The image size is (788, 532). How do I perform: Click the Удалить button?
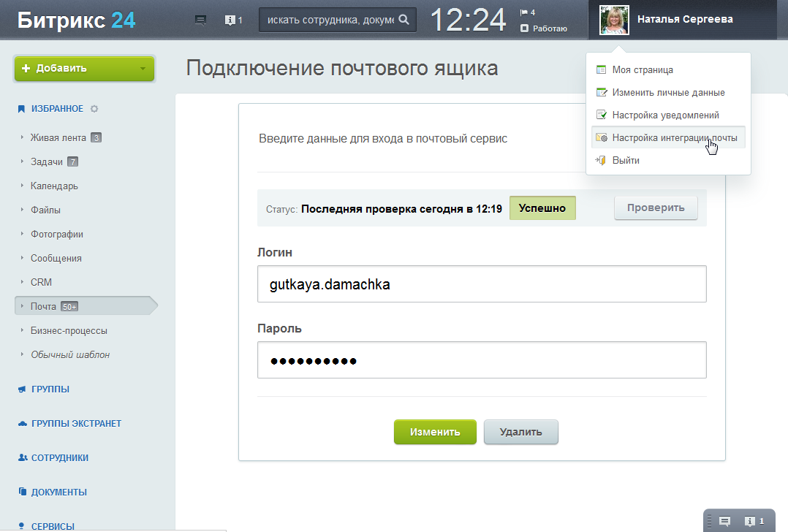tap(521, 432)
